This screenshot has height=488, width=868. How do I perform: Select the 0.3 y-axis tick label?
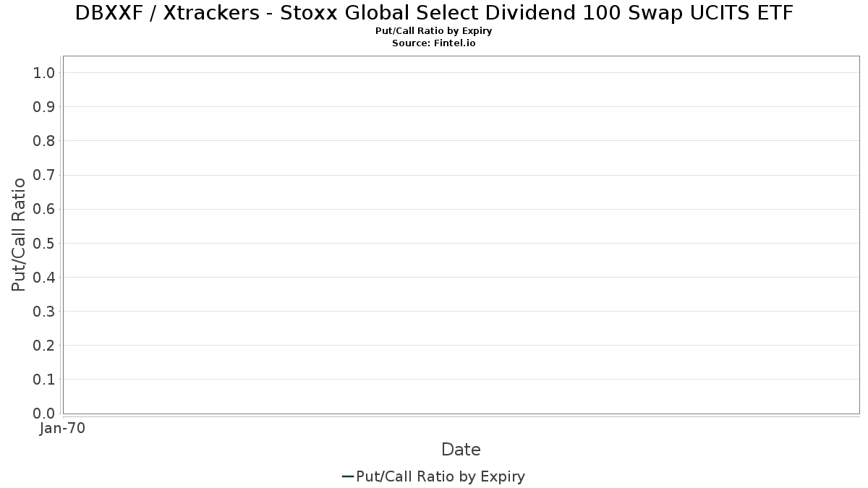tap(44, 312)
